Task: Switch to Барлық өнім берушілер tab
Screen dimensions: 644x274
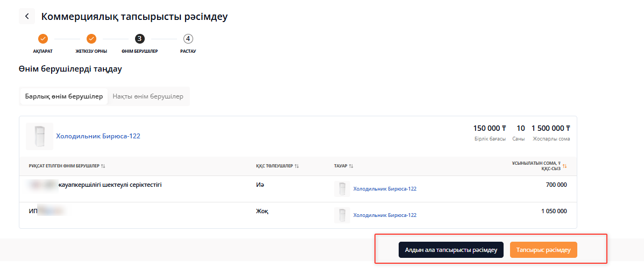Action: 63,96
